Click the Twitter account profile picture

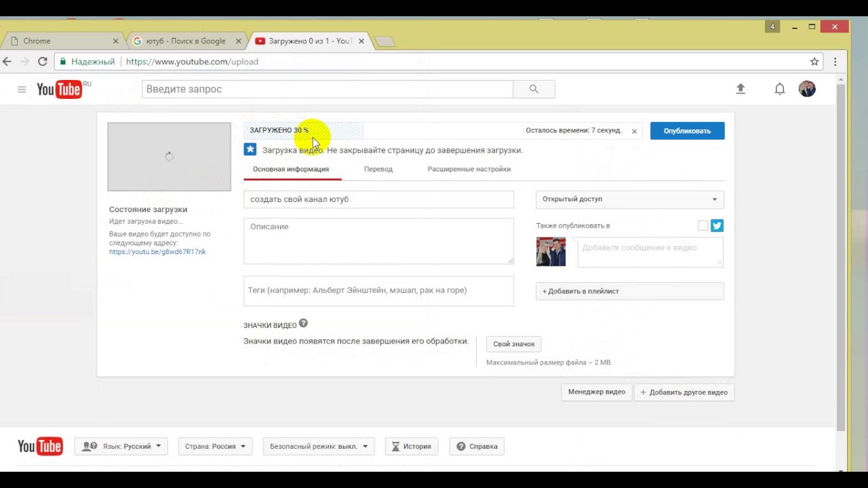(x=551, y=251)
